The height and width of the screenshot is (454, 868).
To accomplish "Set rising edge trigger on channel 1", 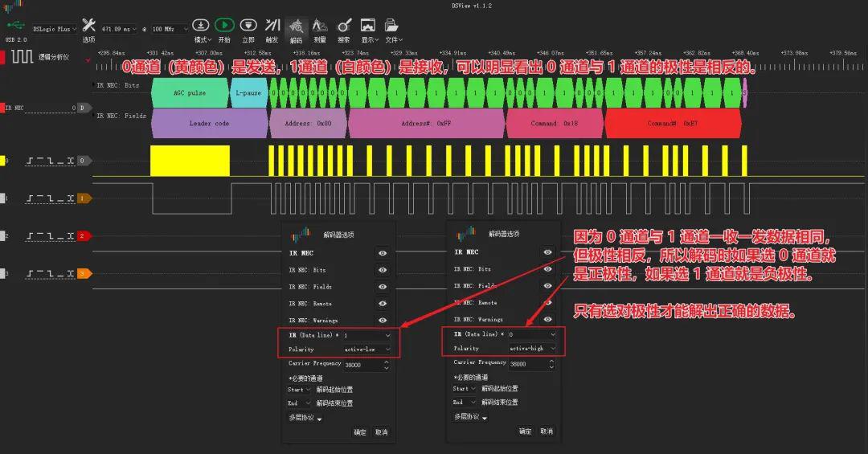I will pos(31,198).
